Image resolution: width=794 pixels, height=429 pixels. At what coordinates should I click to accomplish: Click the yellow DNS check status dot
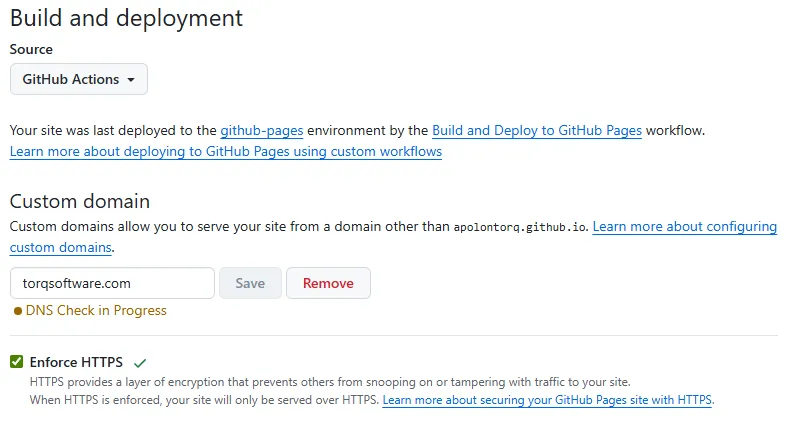click(x=17, y=311)
